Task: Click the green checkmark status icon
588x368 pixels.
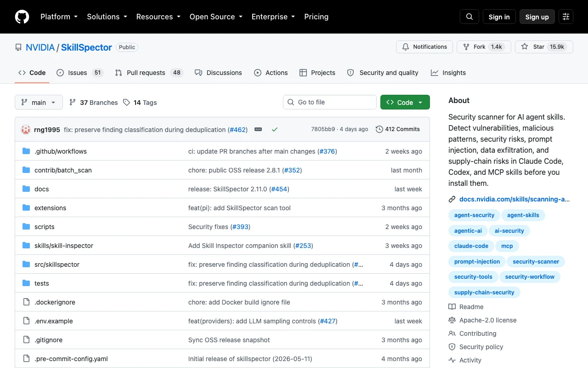Action: click(x=275, y=130)
